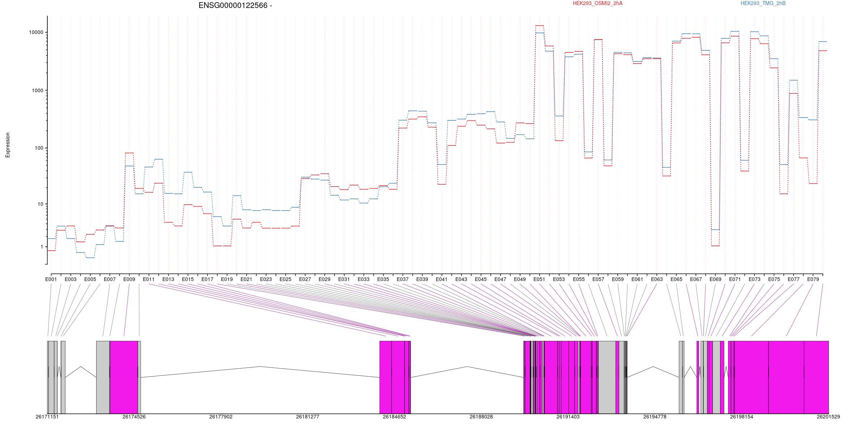Click exon label E029
Image resolution: width=868 pixels, height=434 pixels.
pyautogui.click(x=324, y=279)
